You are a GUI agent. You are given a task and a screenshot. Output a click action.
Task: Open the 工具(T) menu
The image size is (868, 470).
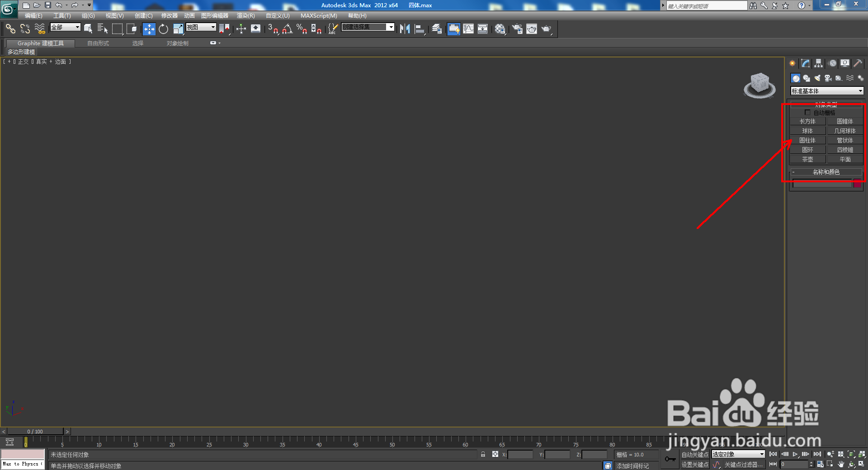(x=62, y=15)
